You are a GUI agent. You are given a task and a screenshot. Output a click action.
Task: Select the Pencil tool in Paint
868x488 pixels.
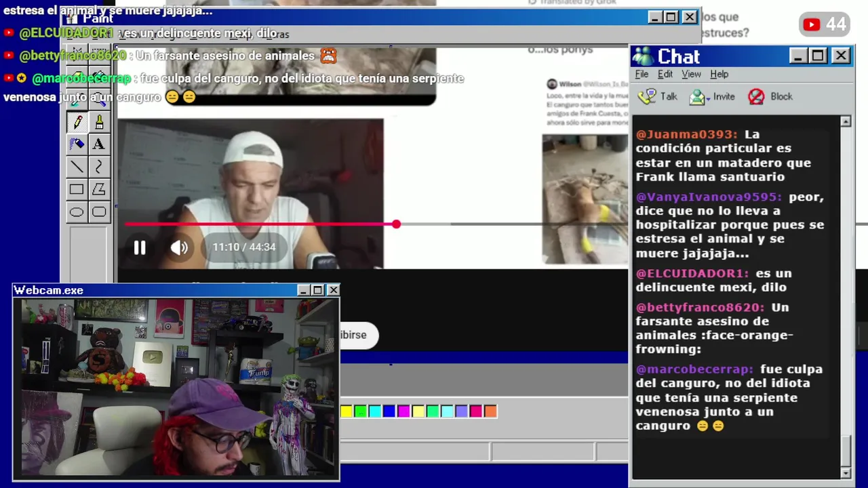click(x=77, y=122)
